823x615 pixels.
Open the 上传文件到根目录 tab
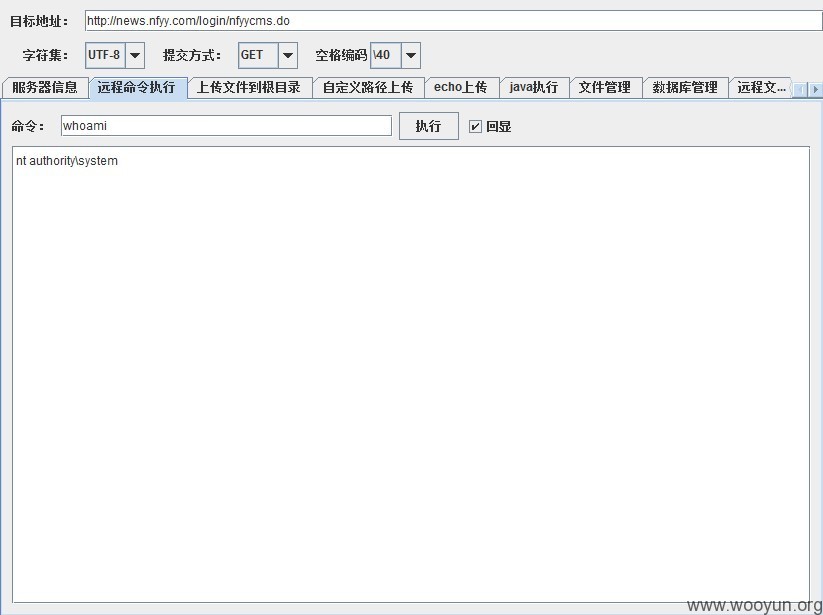click(249, 88)
